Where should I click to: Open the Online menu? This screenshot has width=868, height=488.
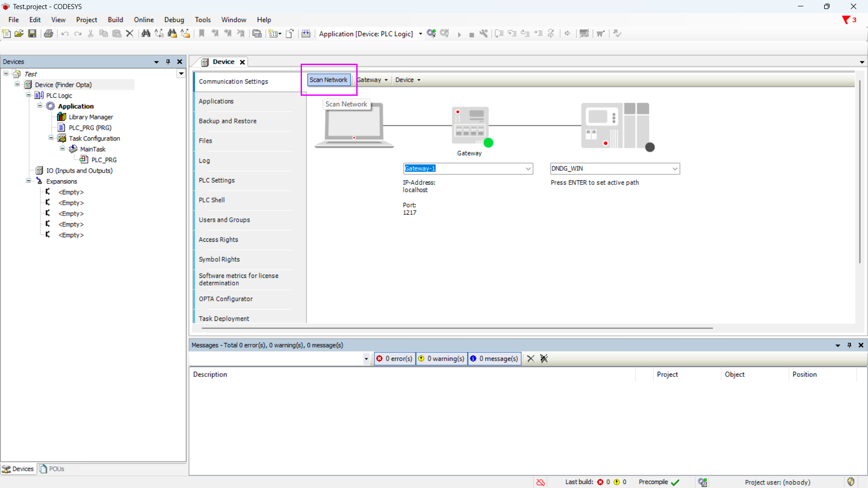tap(144, 20)
